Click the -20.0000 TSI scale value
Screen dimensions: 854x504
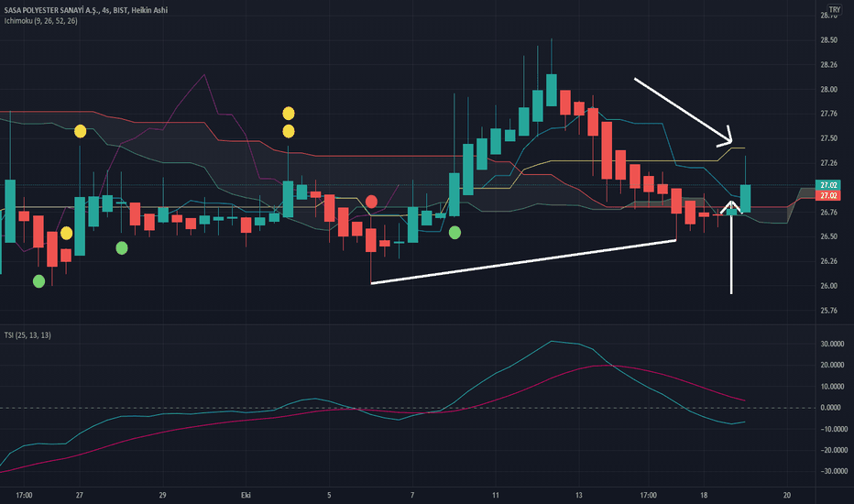point(834,450)
